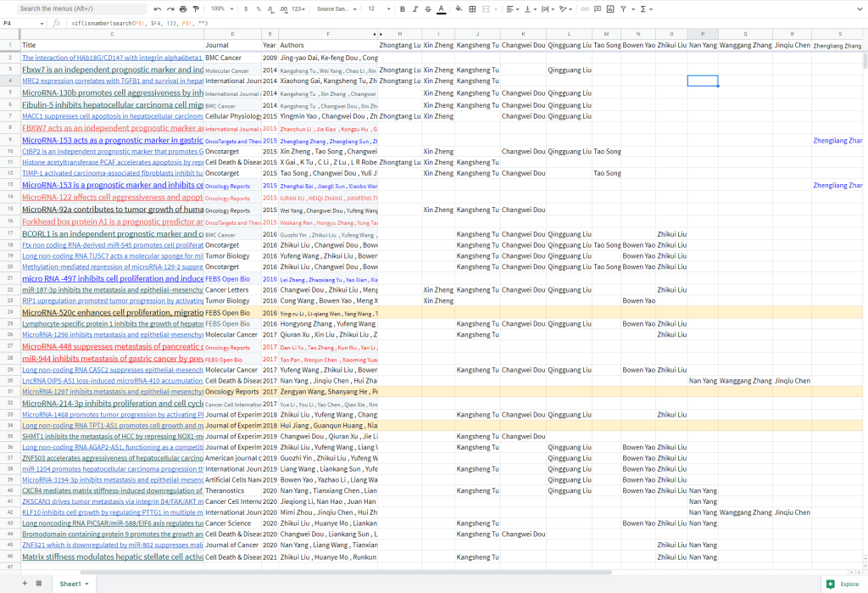The width and height of the screenshot is (868, 593).
Task: Open the font size 12 dropdown
Action: pyautogui.click(x=376, y=8)
